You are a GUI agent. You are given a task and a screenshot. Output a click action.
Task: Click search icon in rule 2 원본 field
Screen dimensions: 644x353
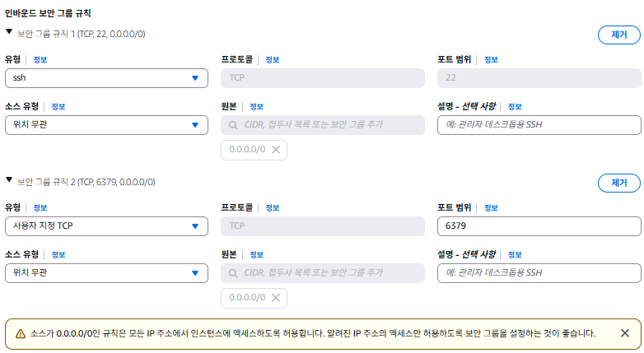pos(235,273)
